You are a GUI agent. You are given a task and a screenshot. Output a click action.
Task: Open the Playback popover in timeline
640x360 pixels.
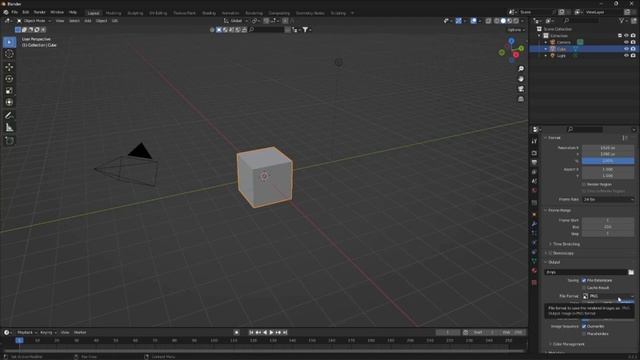tap(27, 333)
